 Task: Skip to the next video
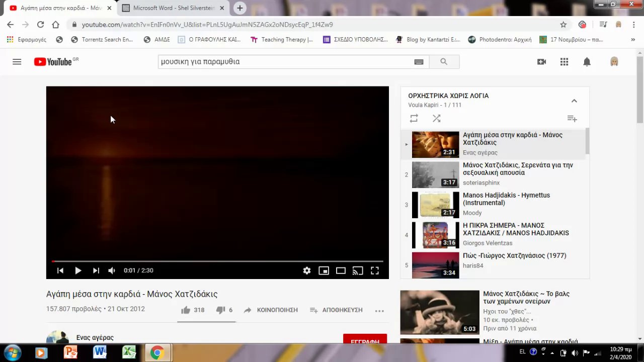(96, 270)
